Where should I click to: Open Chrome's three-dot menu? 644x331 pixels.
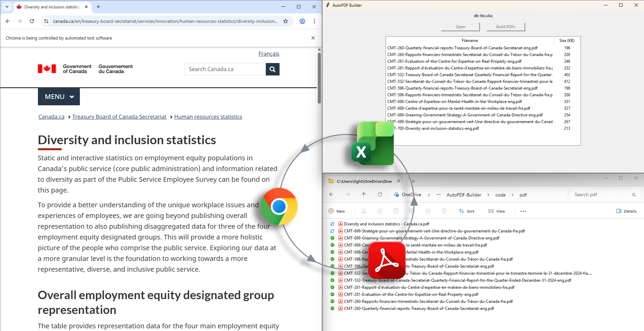(314, 21)
